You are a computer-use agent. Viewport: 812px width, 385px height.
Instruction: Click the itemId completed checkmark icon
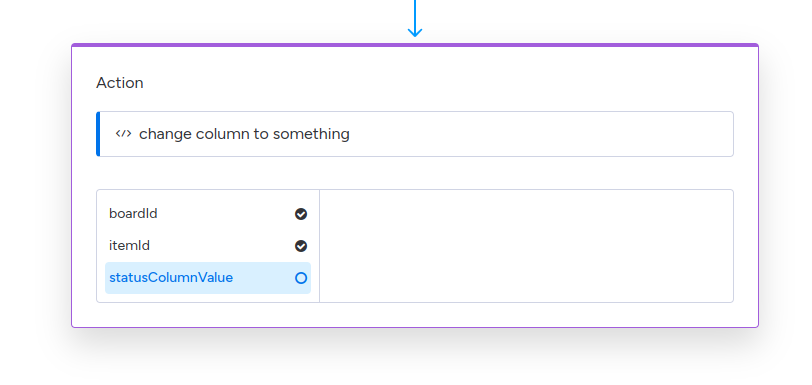301,246
